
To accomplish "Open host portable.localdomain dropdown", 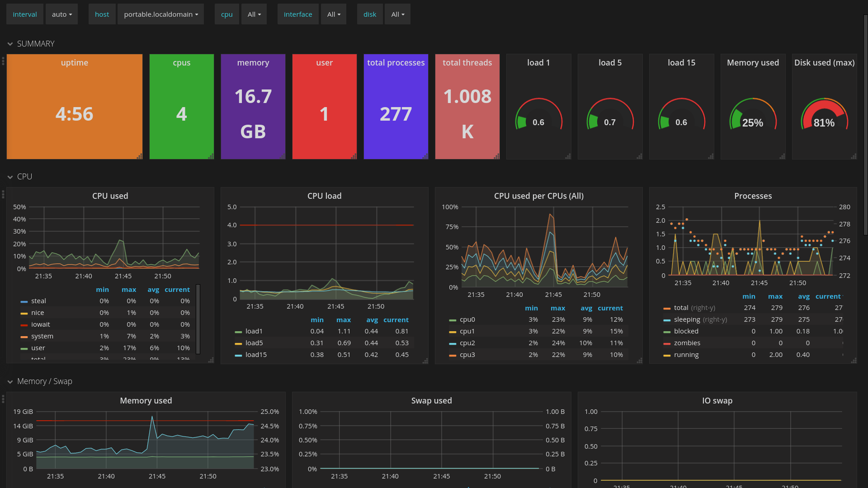I will (x=160, y=14).
